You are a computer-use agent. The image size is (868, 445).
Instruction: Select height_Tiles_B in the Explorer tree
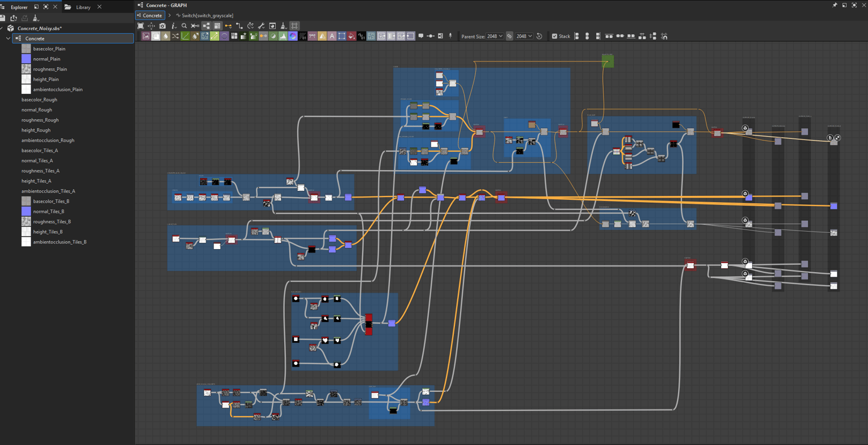click(x=47, y=232)
